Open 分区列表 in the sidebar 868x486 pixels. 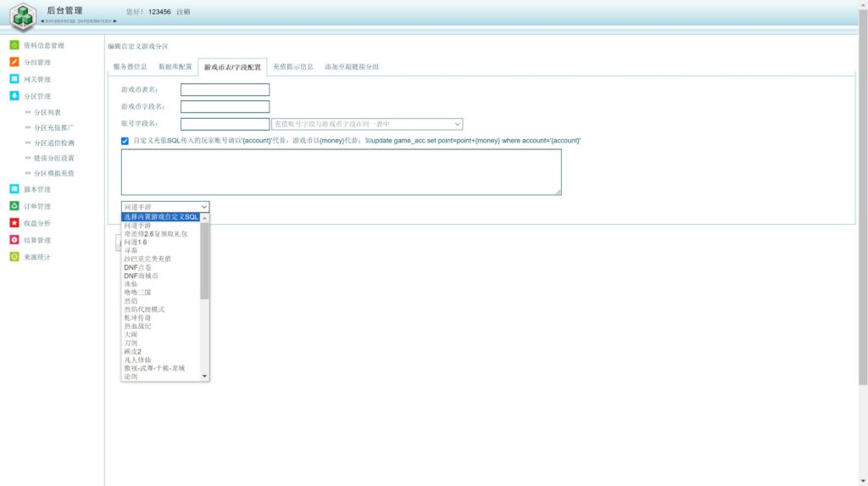point(47,113)
